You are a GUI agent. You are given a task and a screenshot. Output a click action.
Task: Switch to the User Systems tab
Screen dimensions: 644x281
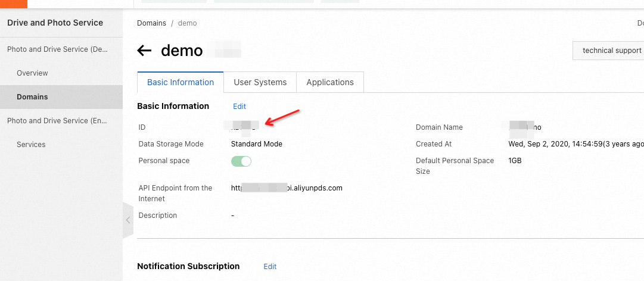coord(260,83)
